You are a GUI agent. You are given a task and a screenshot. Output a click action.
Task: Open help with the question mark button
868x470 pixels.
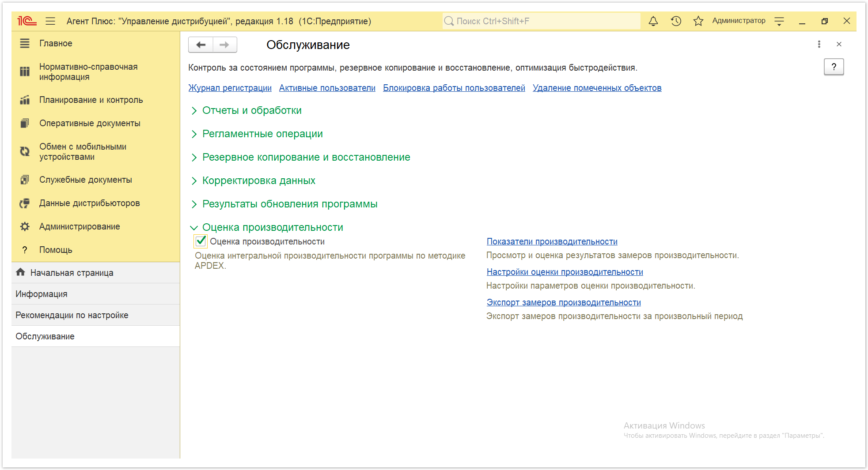click(834, 67)
